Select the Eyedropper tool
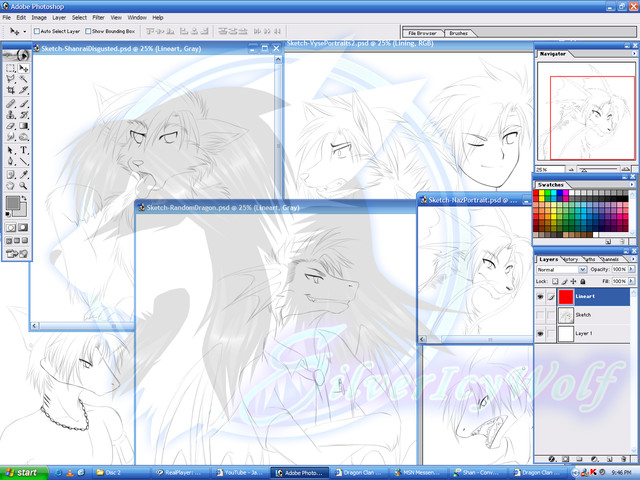The height and width of the screenshot is (480, 640). [23, 175]
